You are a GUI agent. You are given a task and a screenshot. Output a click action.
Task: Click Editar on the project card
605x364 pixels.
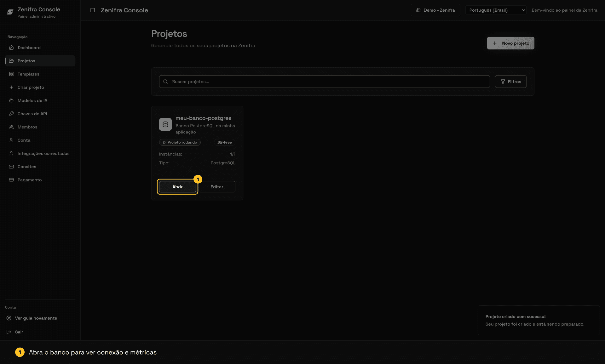(217, 187)
